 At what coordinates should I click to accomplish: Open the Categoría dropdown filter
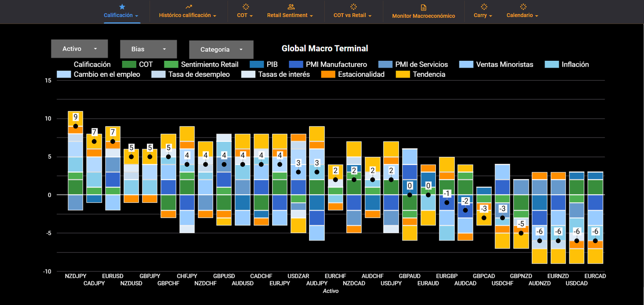[x=221, y=49]
